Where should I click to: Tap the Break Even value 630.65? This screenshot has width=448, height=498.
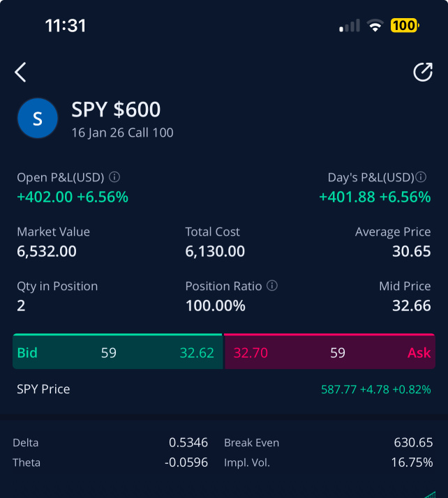pos(413,442)
